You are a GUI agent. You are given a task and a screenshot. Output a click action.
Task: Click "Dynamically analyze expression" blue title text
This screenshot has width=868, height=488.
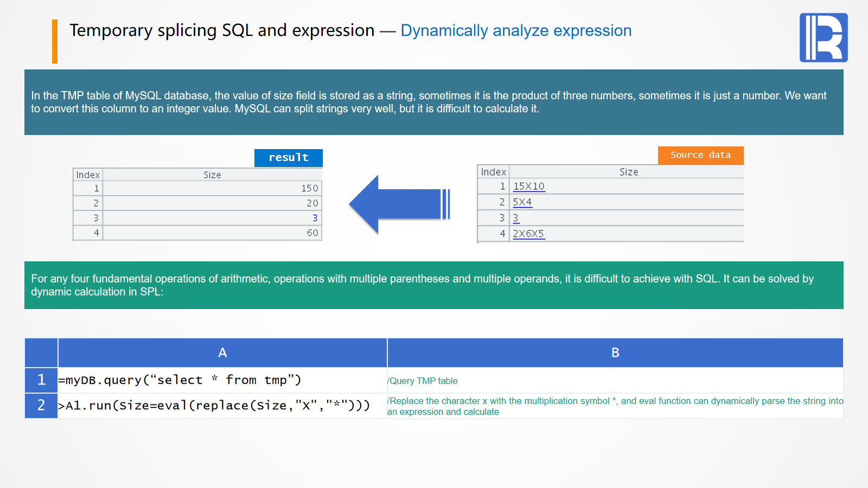coord(516,31)
